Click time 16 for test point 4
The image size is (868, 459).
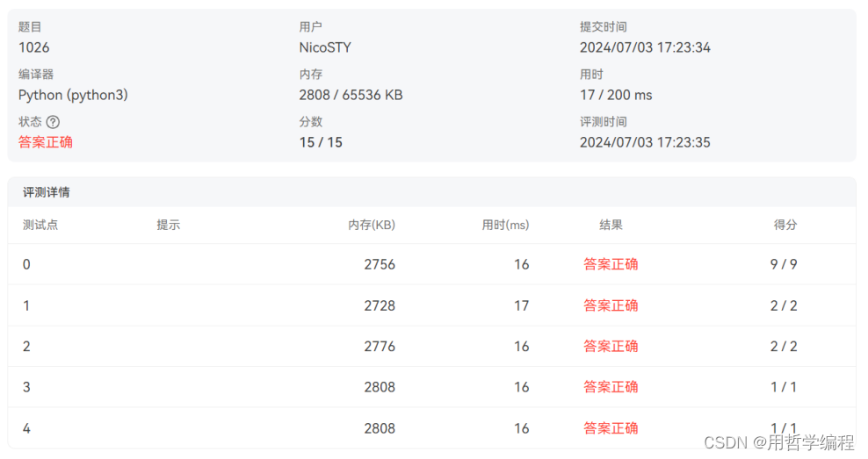pos(522,428)
